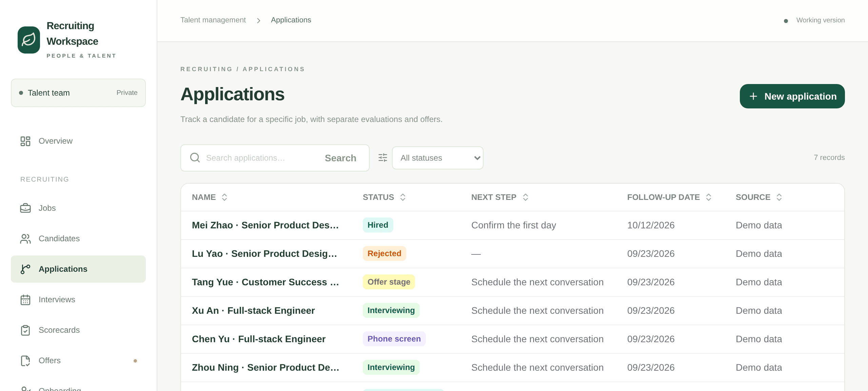The width and height of the screenshot is (868, 391).
Task: Open Scorecards section
Action: coord(78,330)
